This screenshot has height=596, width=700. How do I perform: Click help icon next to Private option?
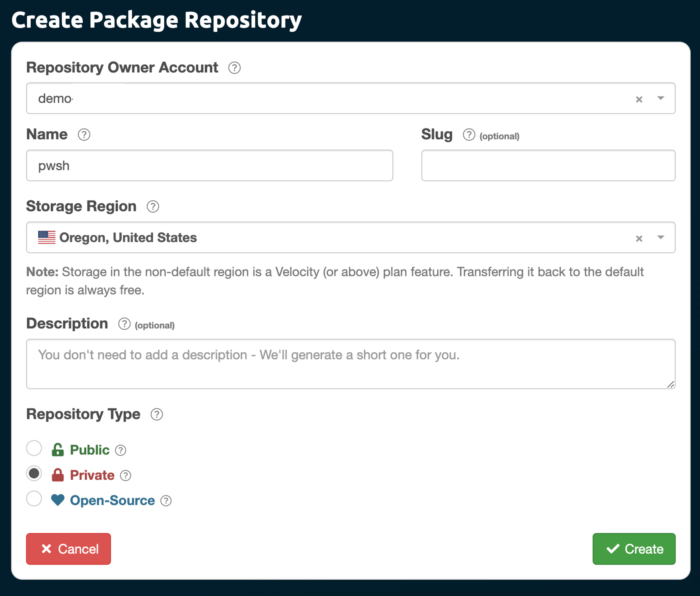(x=126, y=475)
